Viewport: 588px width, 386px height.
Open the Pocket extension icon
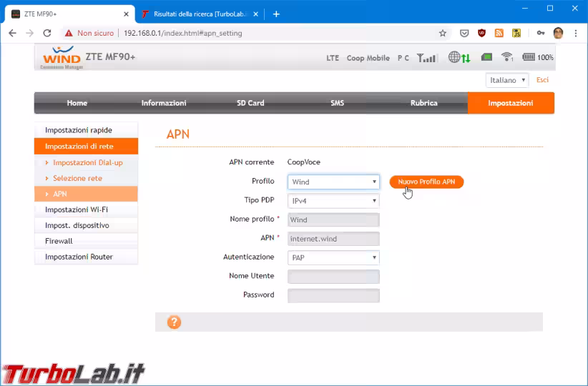464,33
